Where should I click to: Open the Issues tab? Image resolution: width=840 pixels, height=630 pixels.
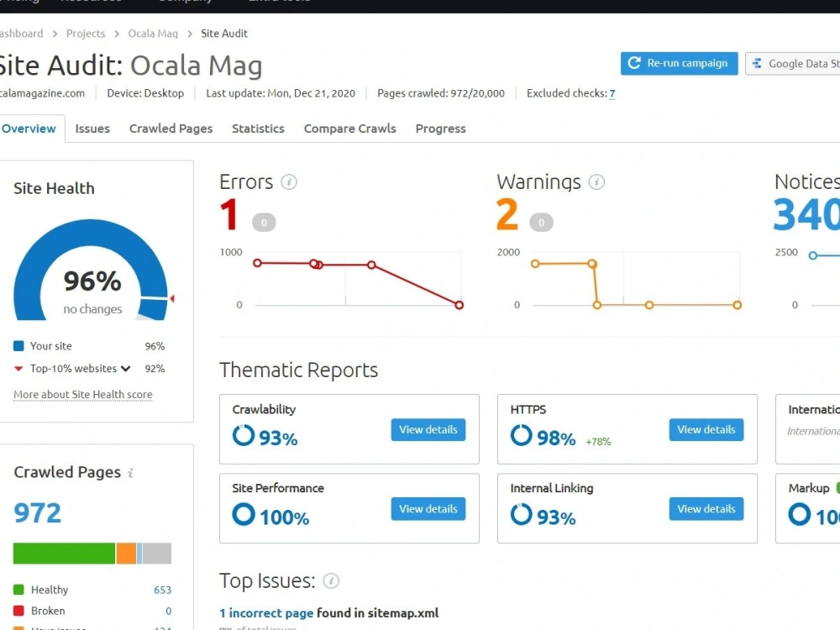coord(92,129)
